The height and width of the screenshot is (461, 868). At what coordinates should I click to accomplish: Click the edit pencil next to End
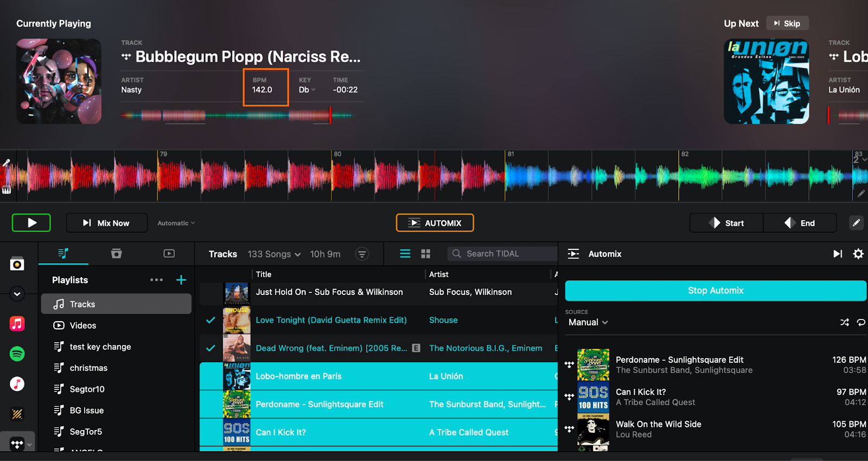pos(856,223)
